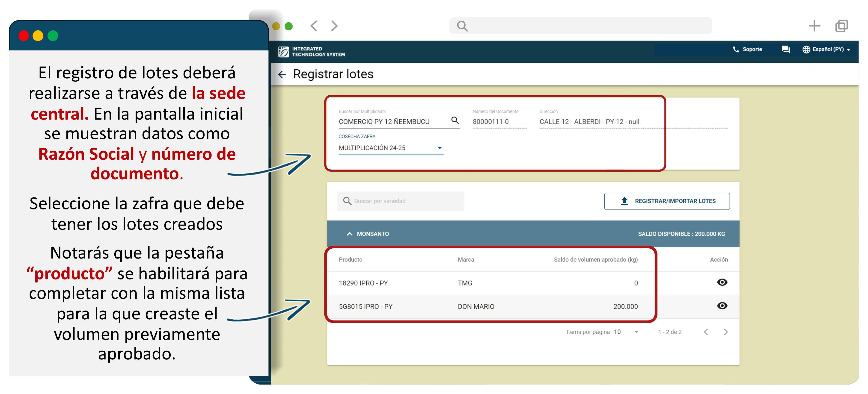This screenshot has height=394, width=868.
Task: Click the tab overview squares icon
Action: coord(841,26)
